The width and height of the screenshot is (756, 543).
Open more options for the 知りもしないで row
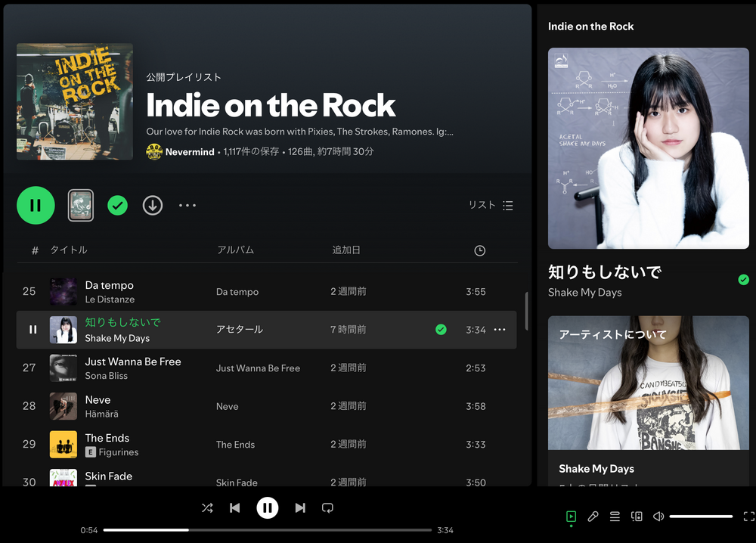[x=500, y=330]
